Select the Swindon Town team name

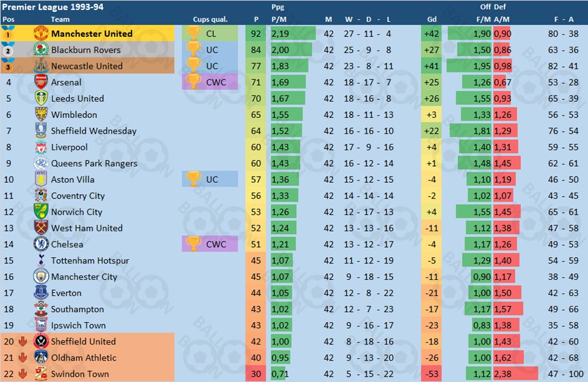pyautogui.click(x=80, y=374)
